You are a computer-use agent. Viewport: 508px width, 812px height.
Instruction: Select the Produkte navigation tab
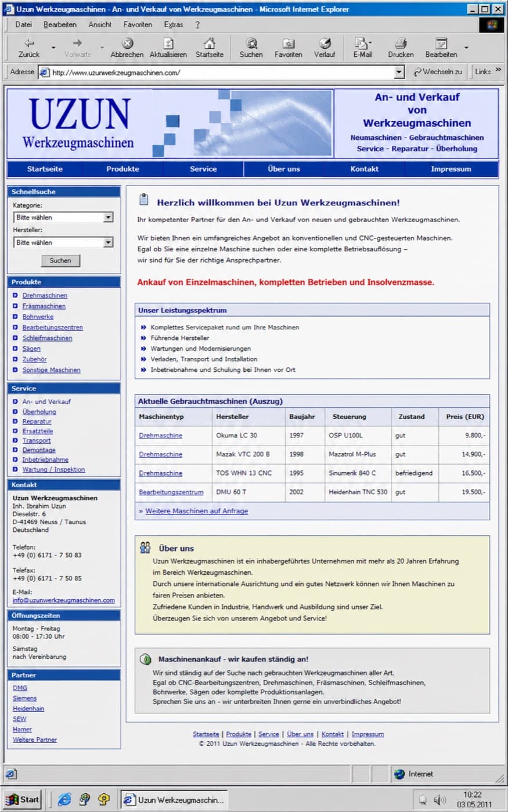point(123,169)
